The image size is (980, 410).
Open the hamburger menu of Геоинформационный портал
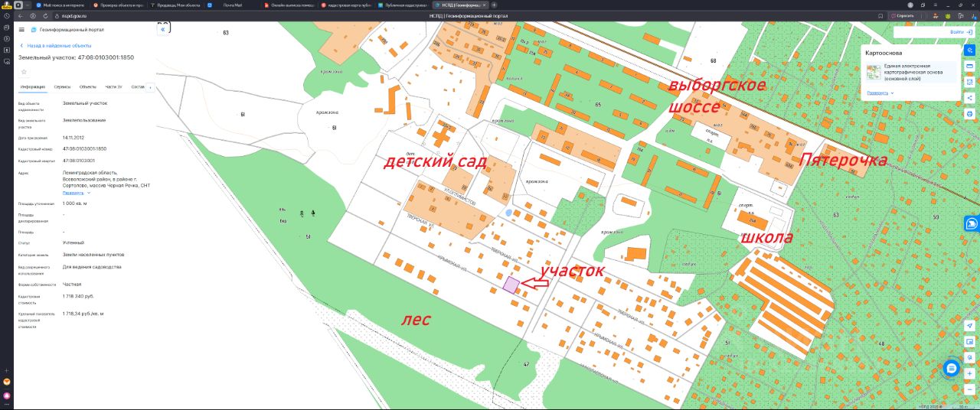(x=21, y=30)
